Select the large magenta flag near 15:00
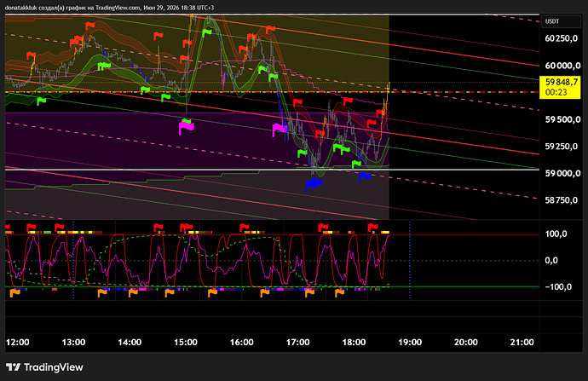 [186, 128]
